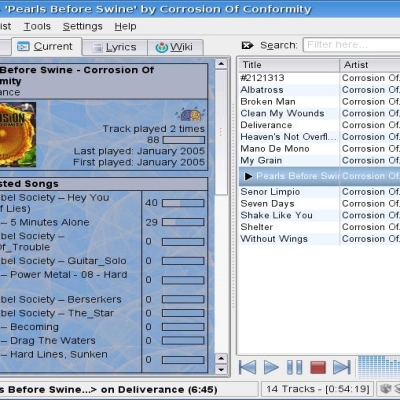The height and width of the screenshot is (400, 400).
Task: Open suggested song The_Star
Action: coord(57,313)
